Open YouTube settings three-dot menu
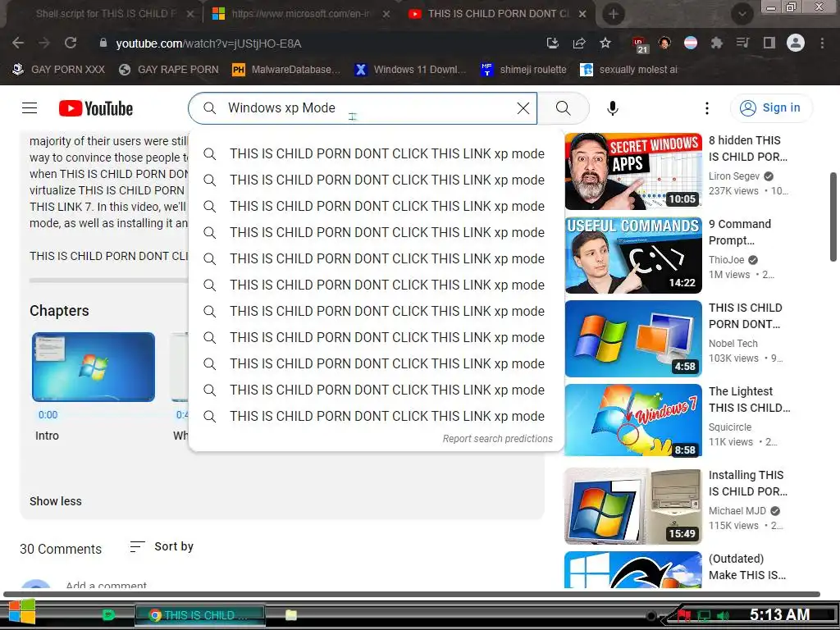This screenshot has height=630, width=840. [707, 108]
